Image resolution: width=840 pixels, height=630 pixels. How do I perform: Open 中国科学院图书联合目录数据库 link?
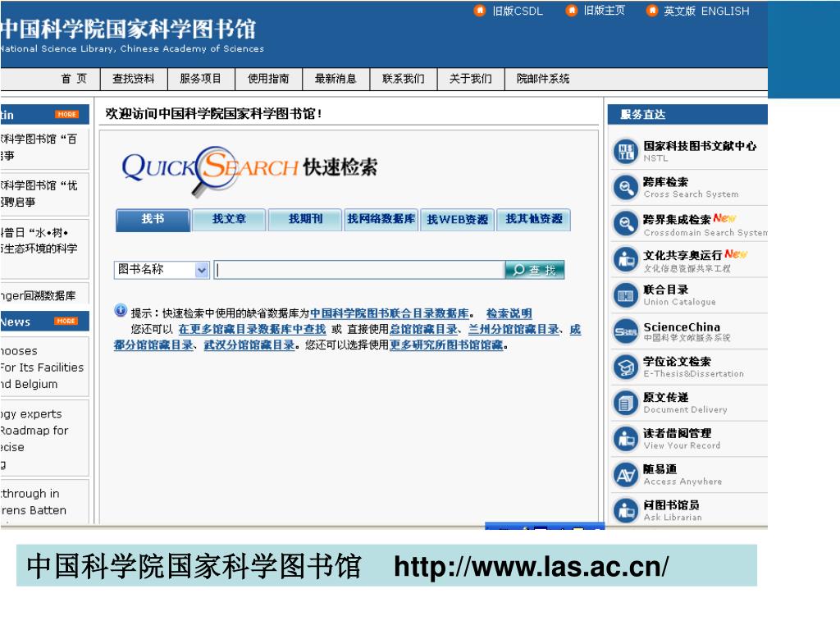390,313
